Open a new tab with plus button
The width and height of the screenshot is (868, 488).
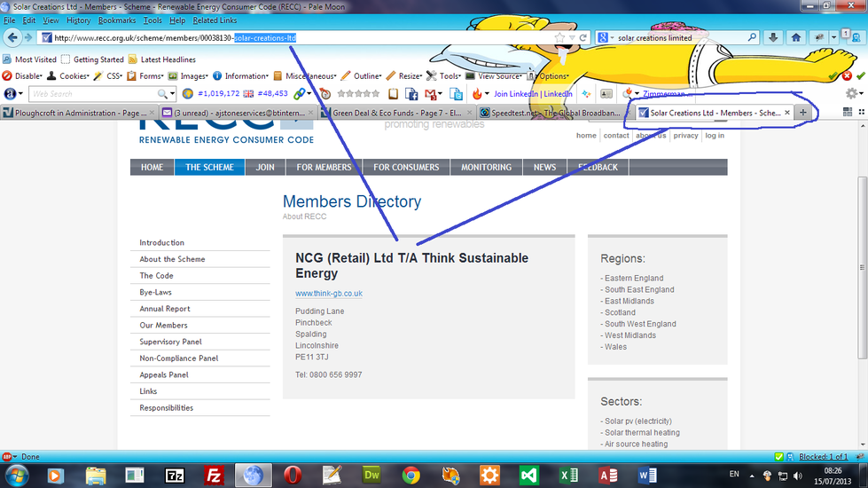802,113
